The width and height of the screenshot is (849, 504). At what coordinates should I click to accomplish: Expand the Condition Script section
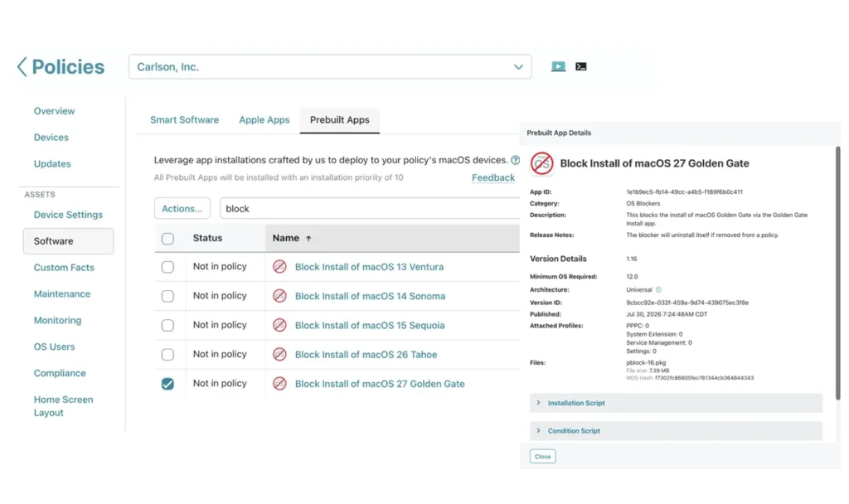pyautogui.click(x=676, y=431)
